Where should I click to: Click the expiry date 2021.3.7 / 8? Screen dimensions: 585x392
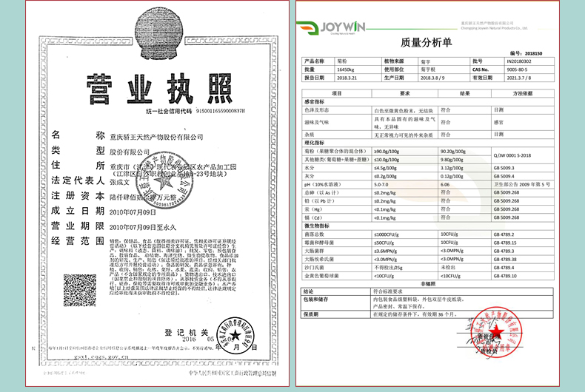coord(518,78)
